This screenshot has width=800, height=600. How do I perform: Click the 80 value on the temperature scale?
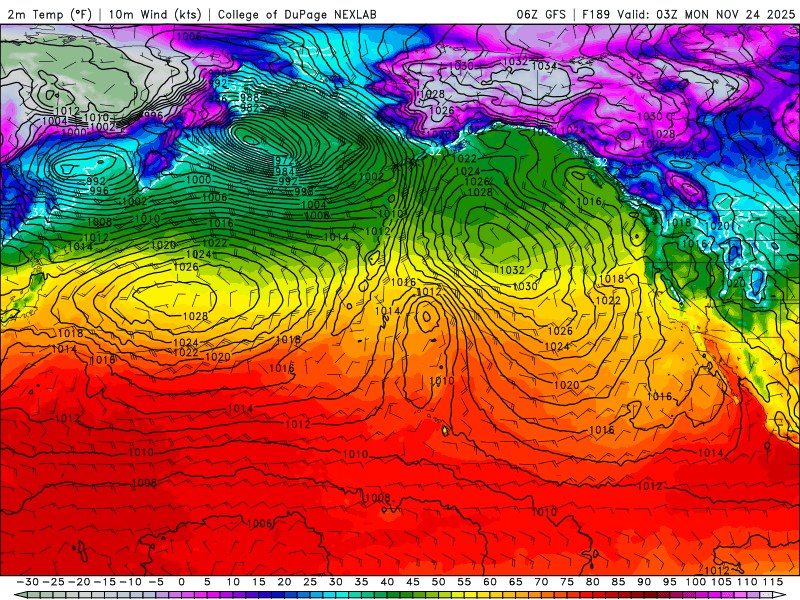(592, 582)
